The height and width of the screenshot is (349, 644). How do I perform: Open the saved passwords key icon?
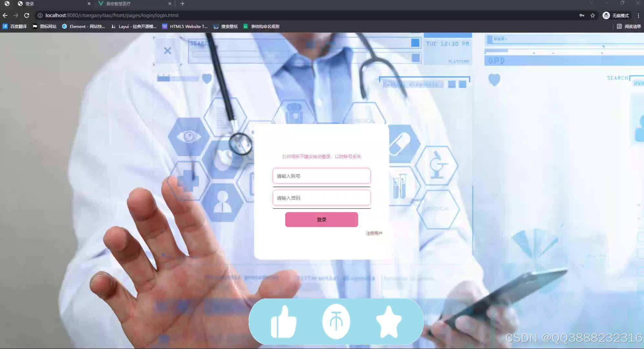(x=582, y=16)
